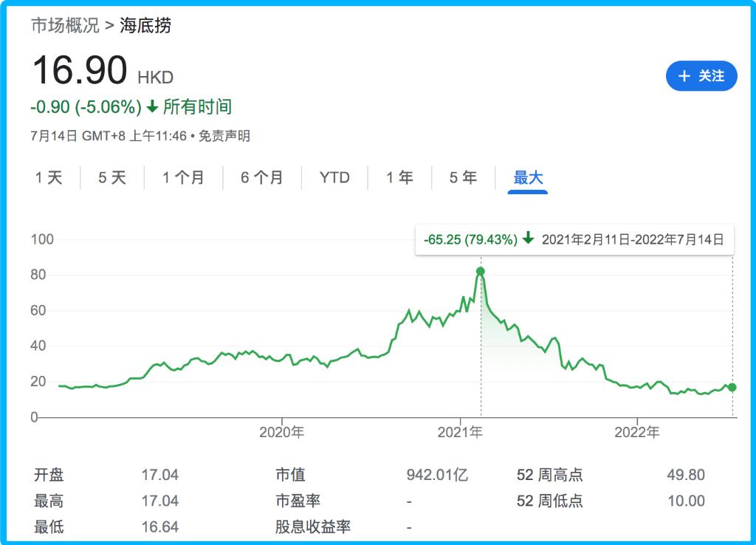Select the 1天 time range
This screenshot has width=756, height=545.
(49, 177)
